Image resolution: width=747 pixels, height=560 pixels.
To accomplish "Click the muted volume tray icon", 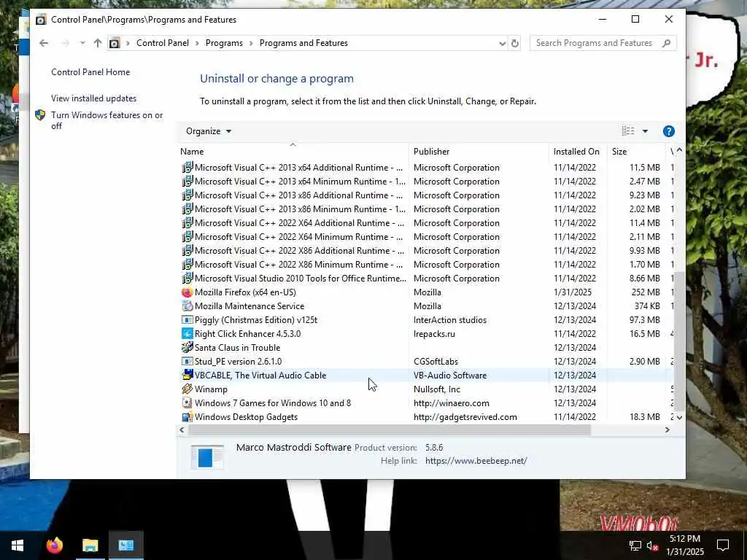I will (653, 545).
